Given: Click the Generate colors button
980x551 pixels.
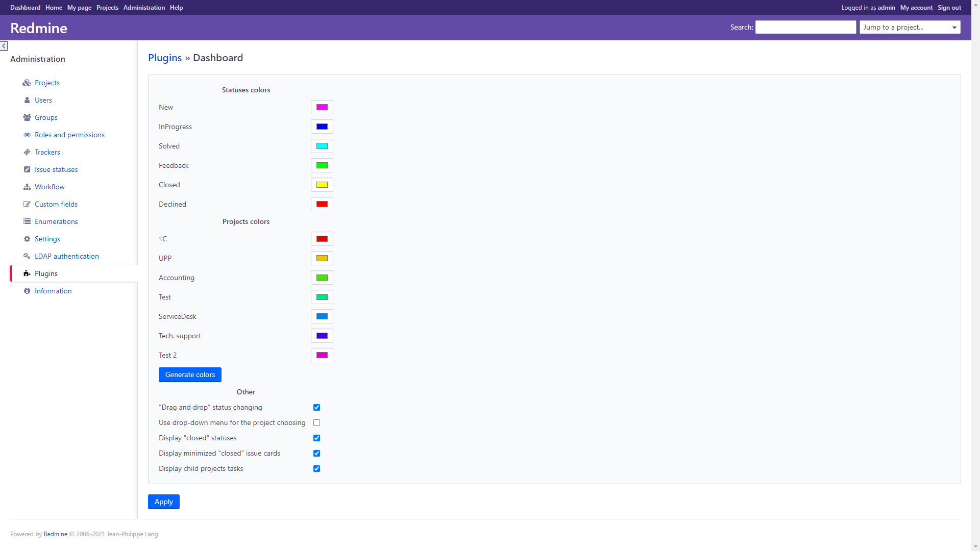Looking at the screenshot, I should click(x=190, y=374).
